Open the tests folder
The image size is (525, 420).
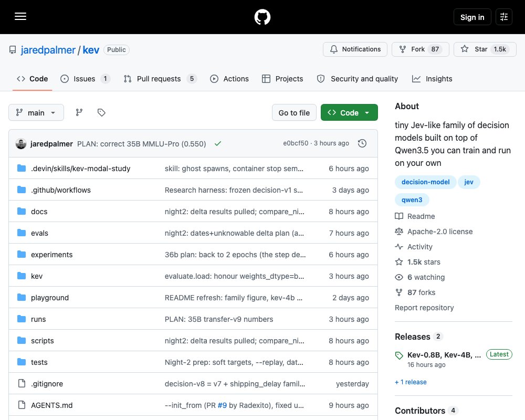tap(39, 362)
